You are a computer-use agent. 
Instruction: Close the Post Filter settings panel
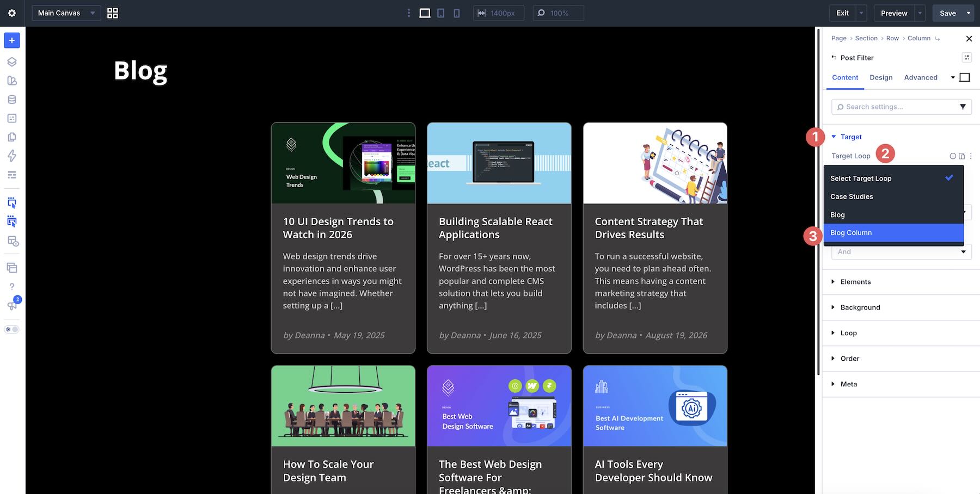pos(969,39)
